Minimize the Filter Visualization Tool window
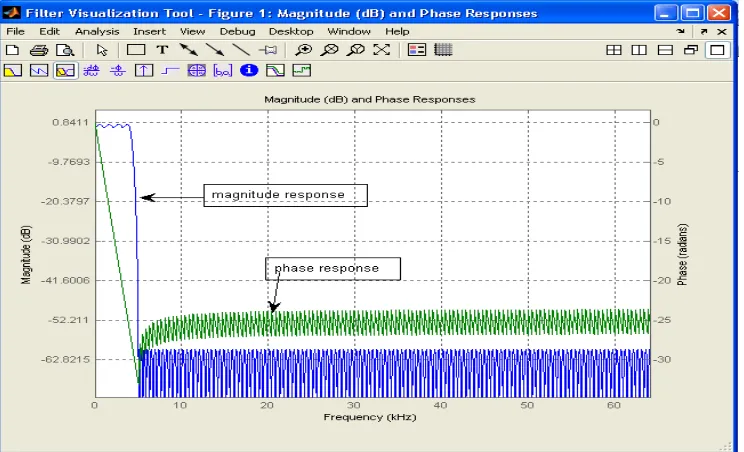 click(665, 13)
